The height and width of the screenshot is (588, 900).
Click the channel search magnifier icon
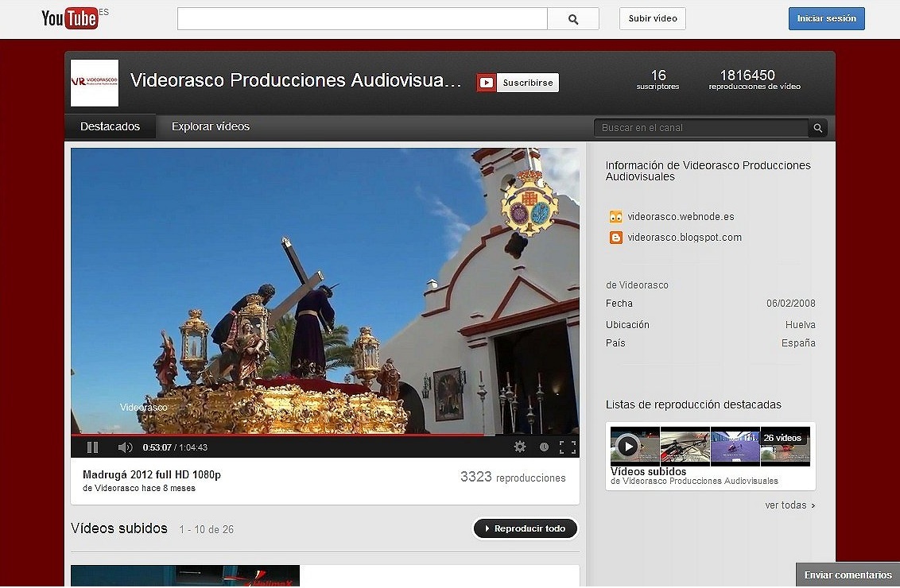click(x=817, y=128)
